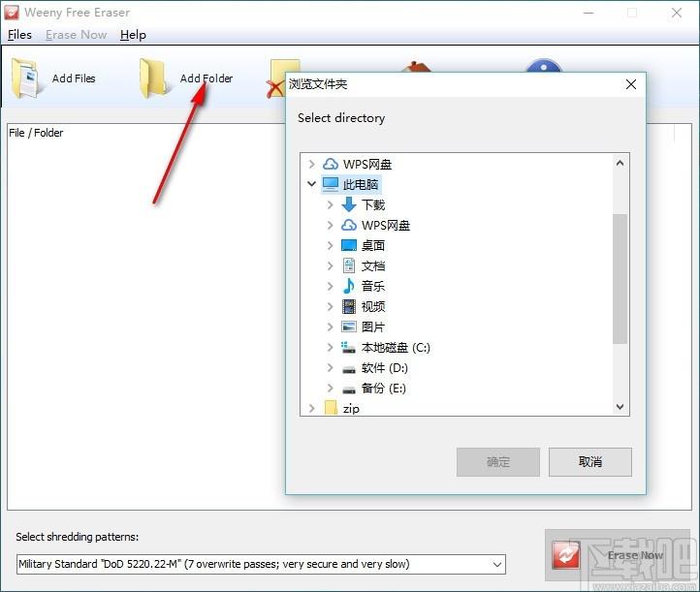700x592 pixels.
Task: Expand the 音乐 node
Action: coord(330,286)
